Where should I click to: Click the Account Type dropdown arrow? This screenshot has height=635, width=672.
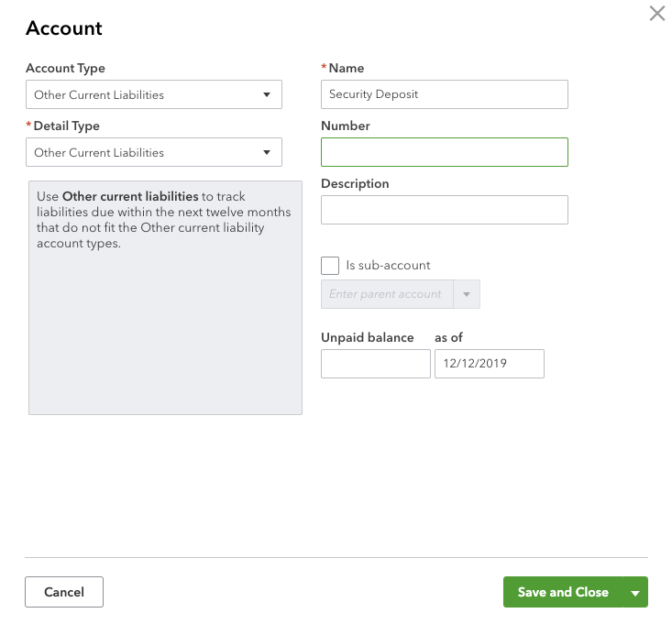[x=267, y=94]
